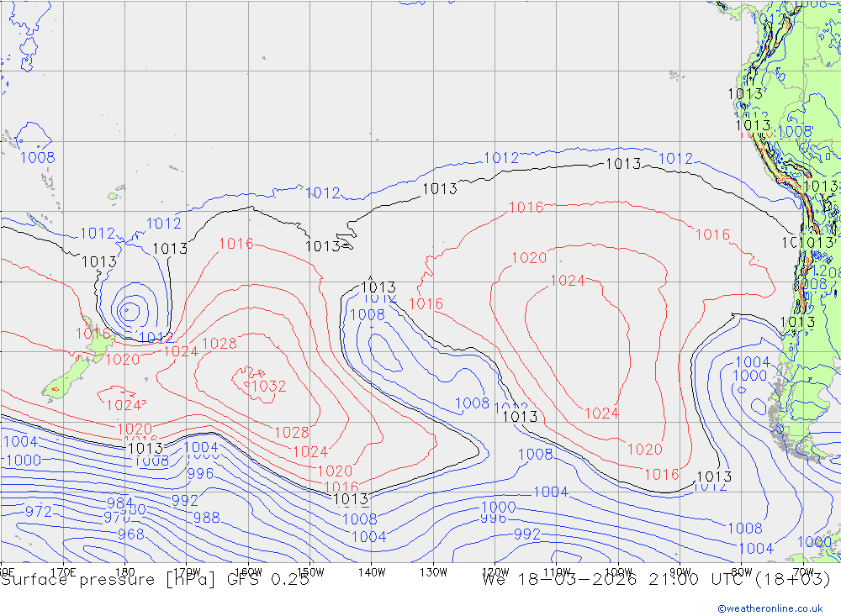Click the 992 label between 110W and 120W
This screenshot has height=616, width=841.
(527, 534)
